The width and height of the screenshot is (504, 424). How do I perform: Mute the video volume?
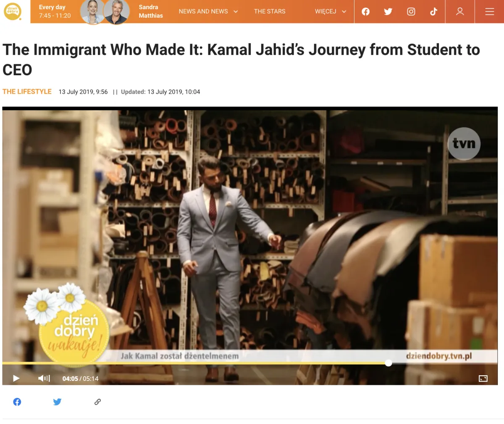tap(44, 378)
